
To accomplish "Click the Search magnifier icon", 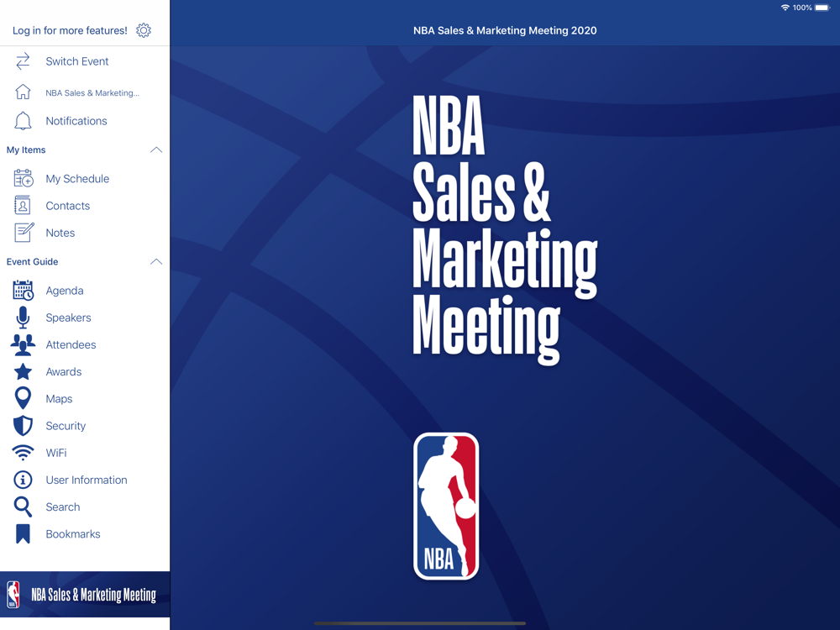I will (23, 507).
